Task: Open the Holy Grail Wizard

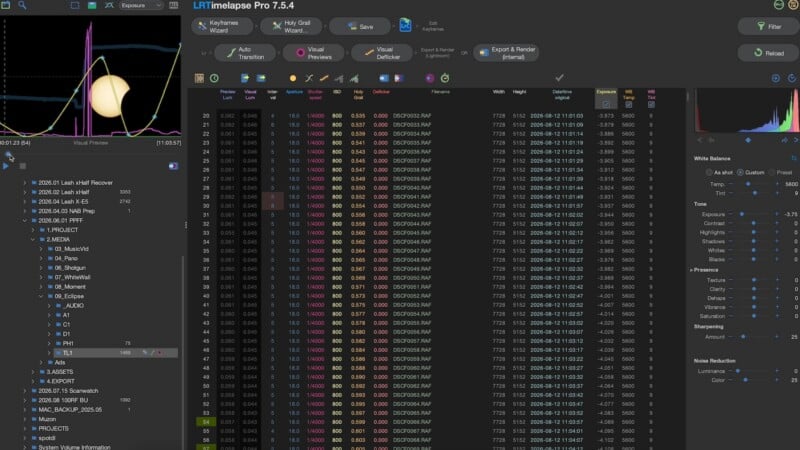Action: click(x=291, y=27)
